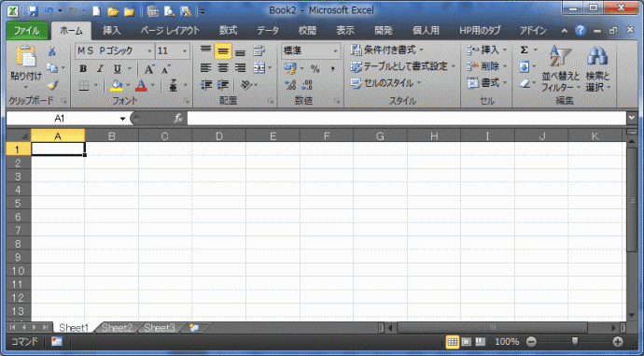Click the Undo icon in quick access toolbar

coord(49,11)
